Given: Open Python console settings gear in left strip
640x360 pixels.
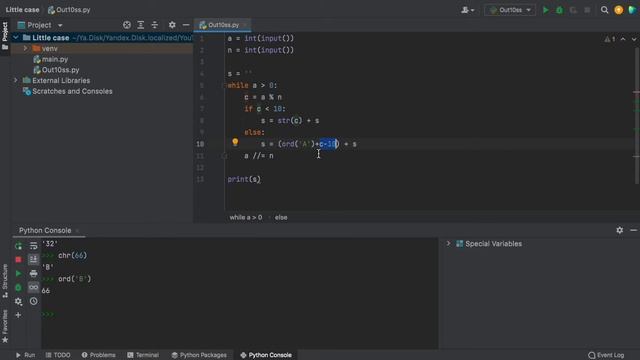Looking at the screenshot, I should point(18,301).
